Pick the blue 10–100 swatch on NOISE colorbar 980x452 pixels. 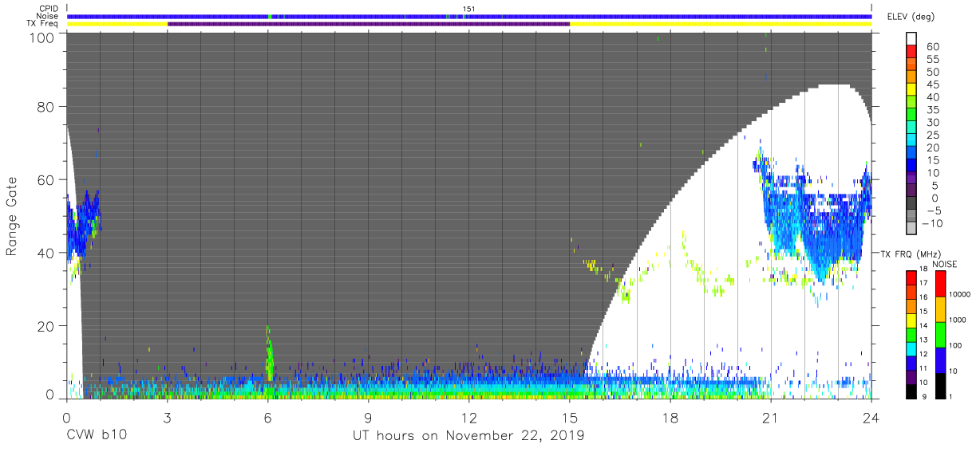point(940,359)
